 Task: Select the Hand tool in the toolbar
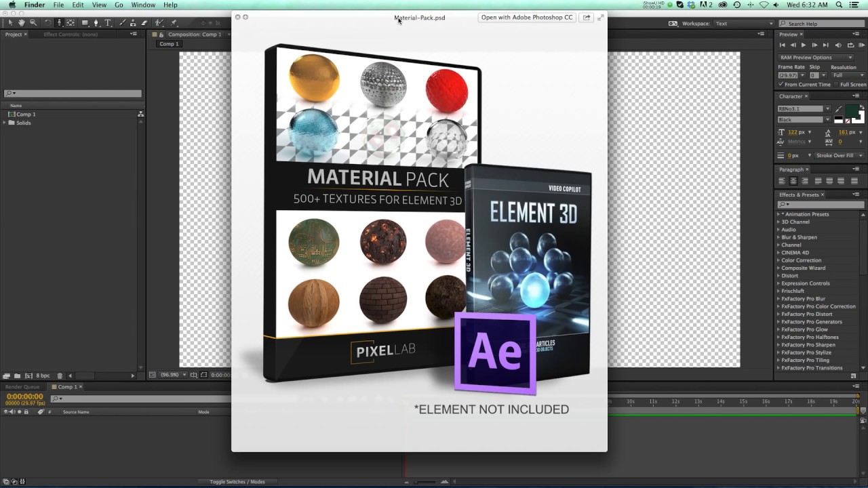21,22
